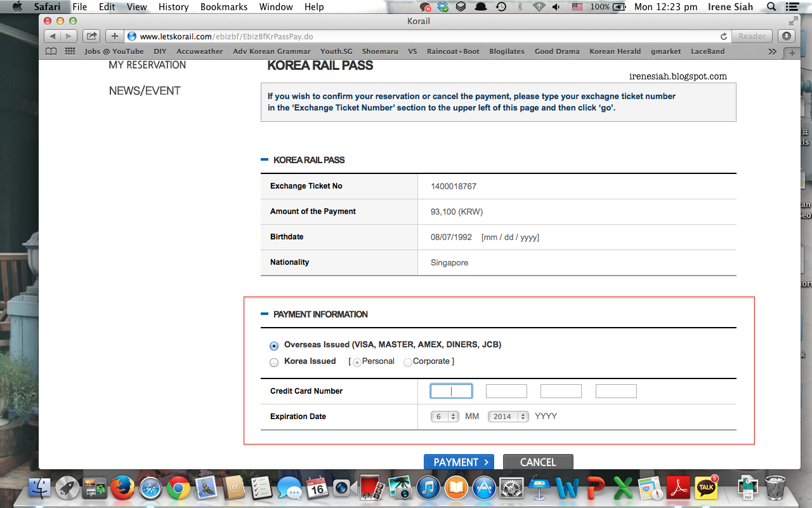
Task: Open the Safari application menu
Action: coord(46,7)
